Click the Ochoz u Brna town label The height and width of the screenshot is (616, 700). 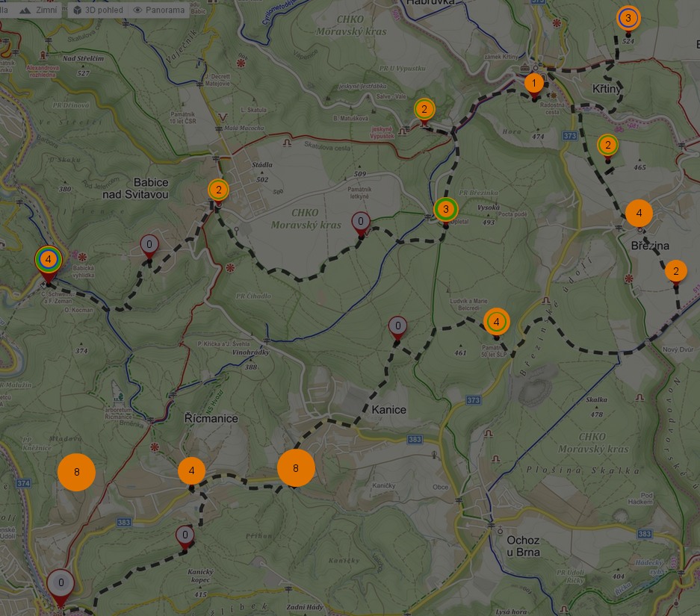click(x=522, y=546)
